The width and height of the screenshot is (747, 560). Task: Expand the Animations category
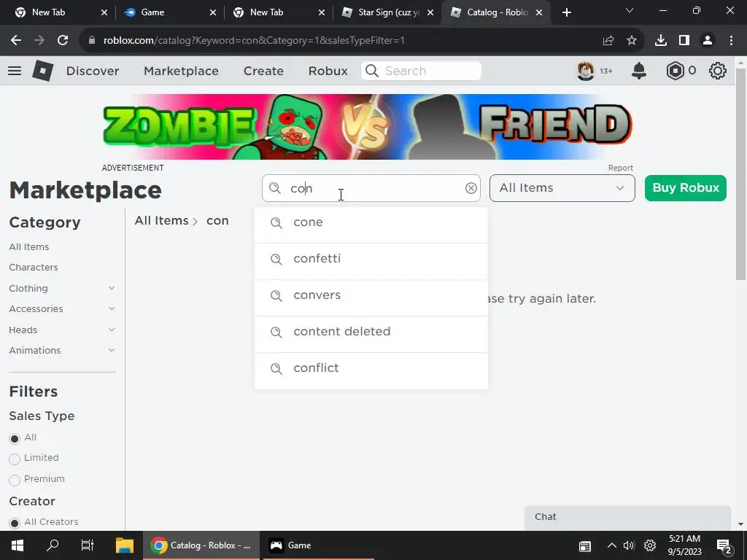pyautogui.click(x=112, y=350)
